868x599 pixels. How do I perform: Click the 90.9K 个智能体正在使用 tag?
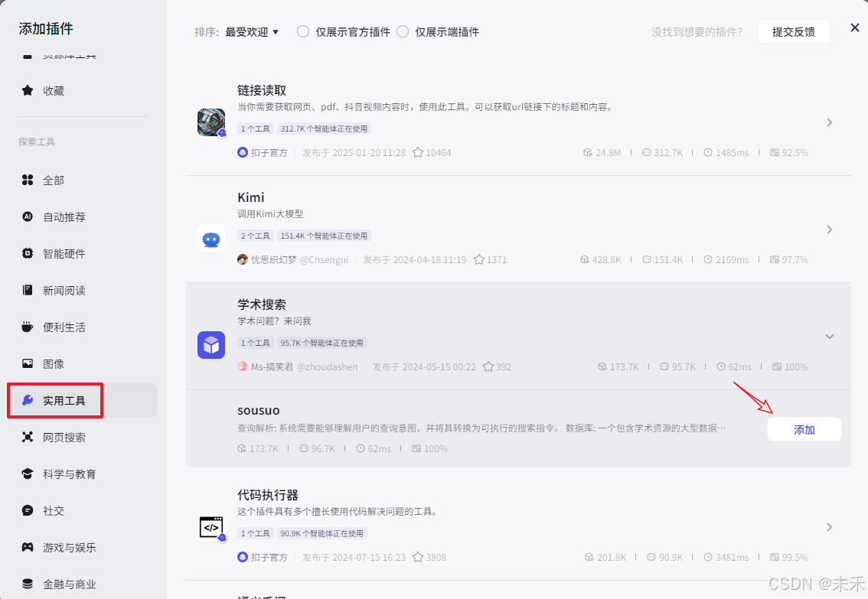click(321, 534)
